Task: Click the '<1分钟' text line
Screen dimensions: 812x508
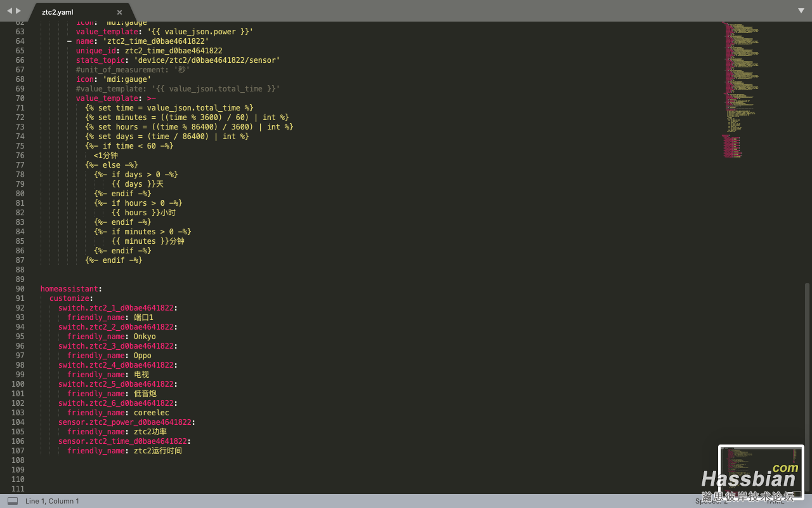Action: point(106,156)
